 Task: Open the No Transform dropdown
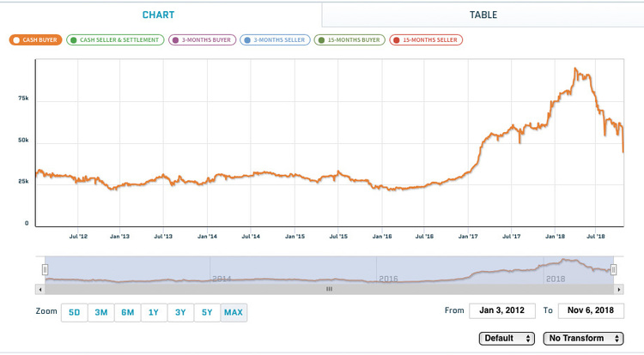click(x=583, y=338)
